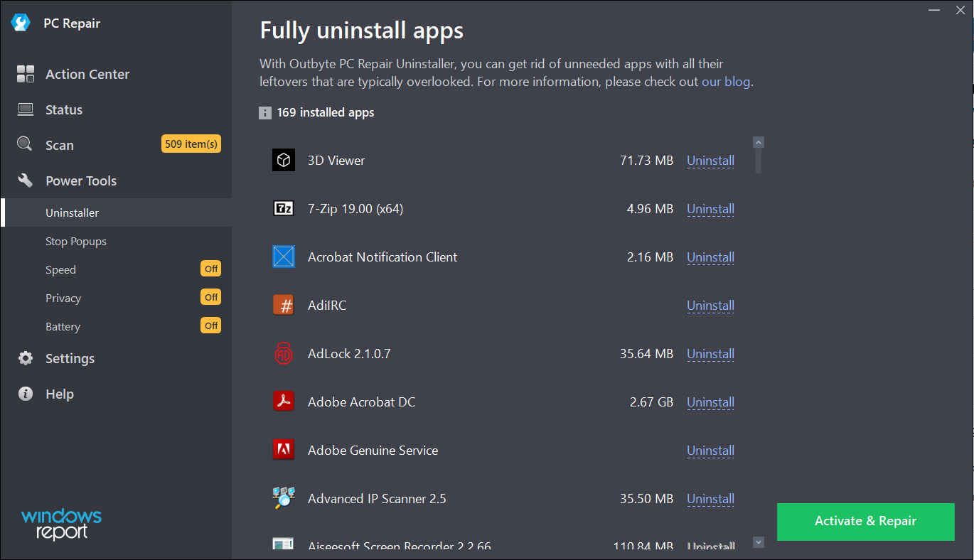974x560 pixels.
Task: Uninstall 3D Viewer
Action: point(710,161)
